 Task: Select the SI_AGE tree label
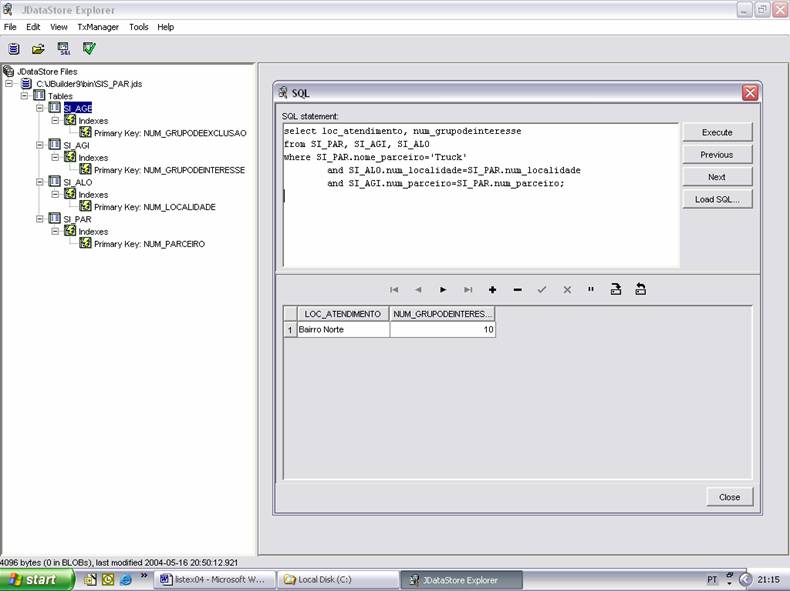click(78, 108)
